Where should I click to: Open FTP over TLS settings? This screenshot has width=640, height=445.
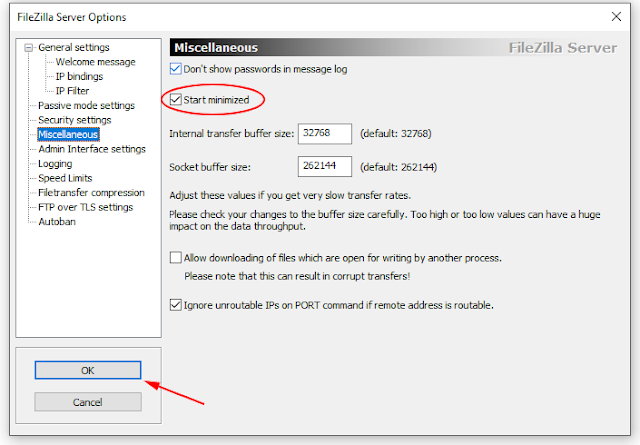pos(86,207)
